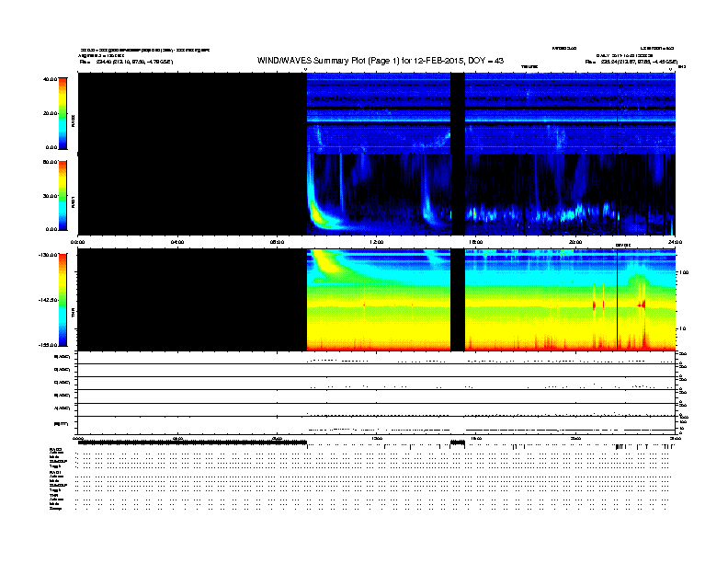Click the vertical TNR label beside its color bar
The width and height of the screenshot is (728, 563).
tap(73, 314)
